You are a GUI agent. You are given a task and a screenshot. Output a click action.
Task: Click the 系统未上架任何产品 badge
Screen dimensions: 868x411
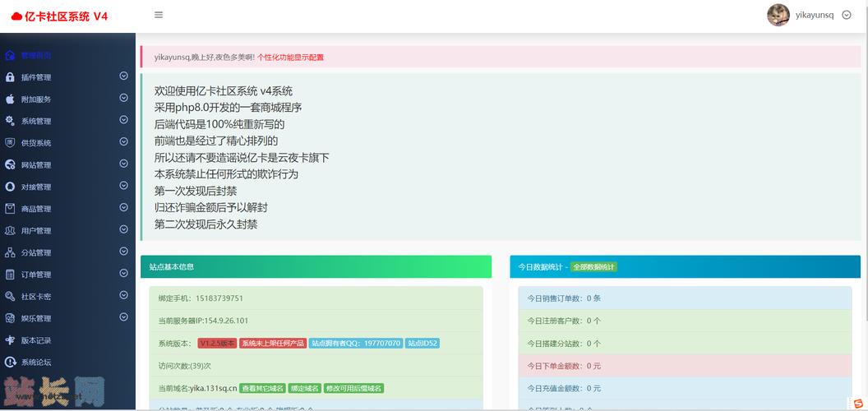coord(273,344)
